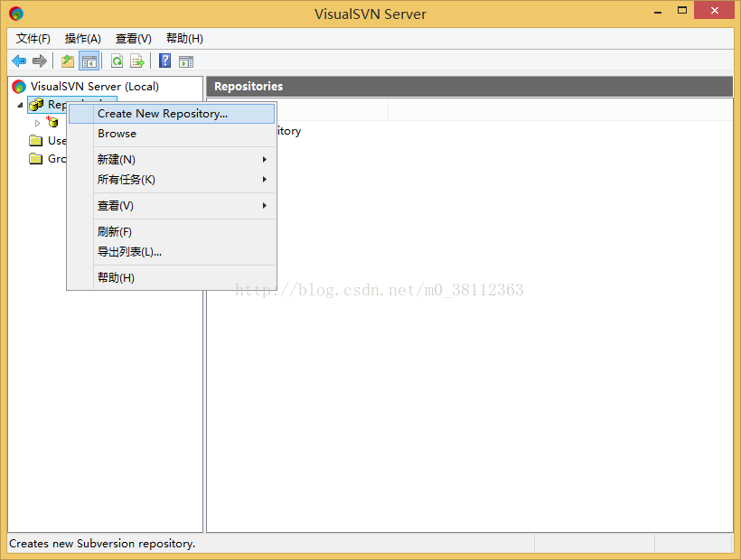Click the blue Help question mark icon
Image resolution: width=741 pixels, height=560 pixels.
165,61
